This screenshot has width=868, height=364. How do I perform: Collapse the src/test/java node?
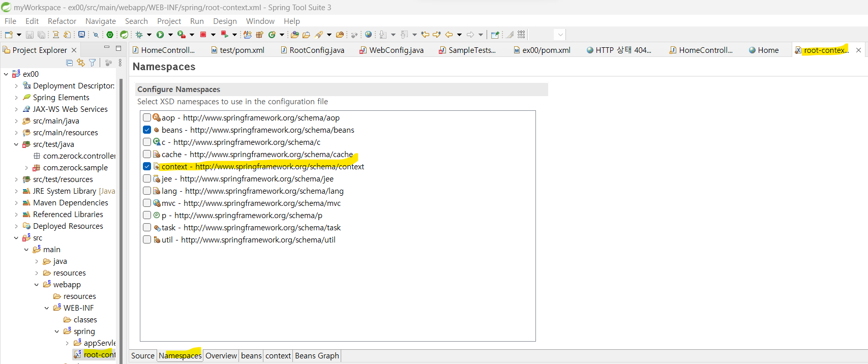16,144
